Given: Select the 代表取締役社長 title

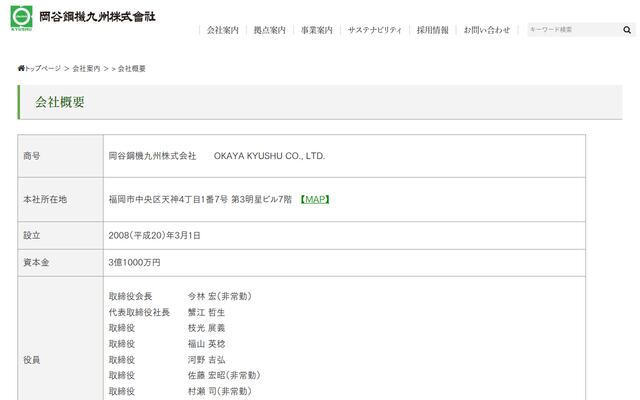Looking at the screenshot, I should tap(139, 312).
